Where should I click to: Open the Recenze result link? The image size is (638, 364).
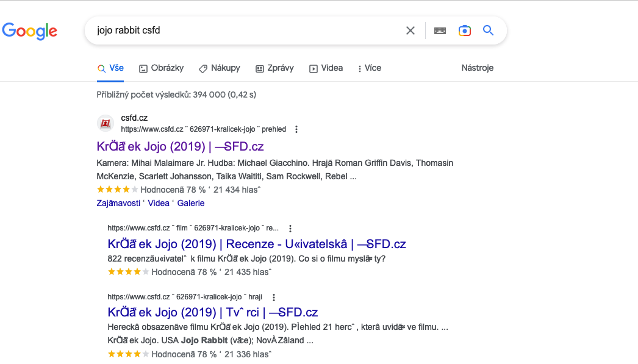pos(256,244)
